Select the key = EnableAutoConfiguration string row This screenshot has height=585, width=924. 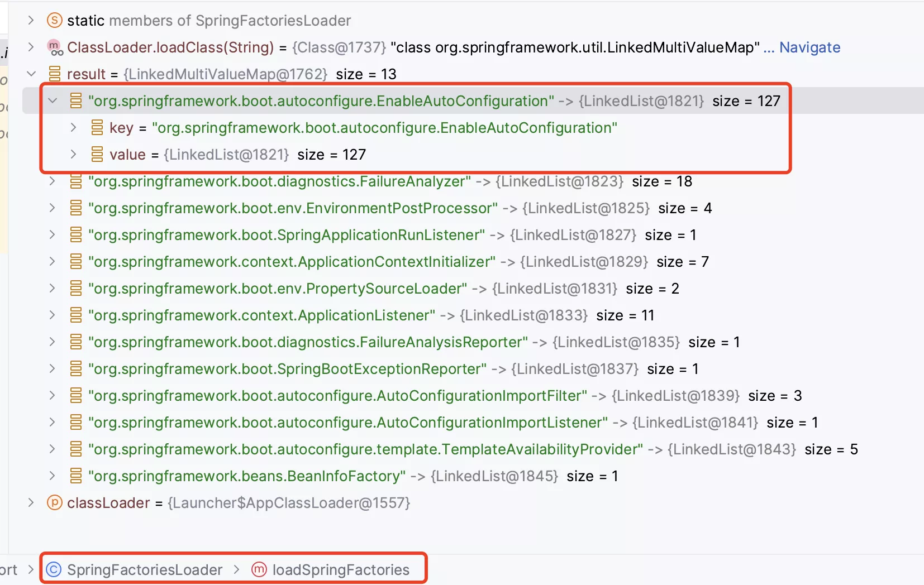(x=363, y=128)
